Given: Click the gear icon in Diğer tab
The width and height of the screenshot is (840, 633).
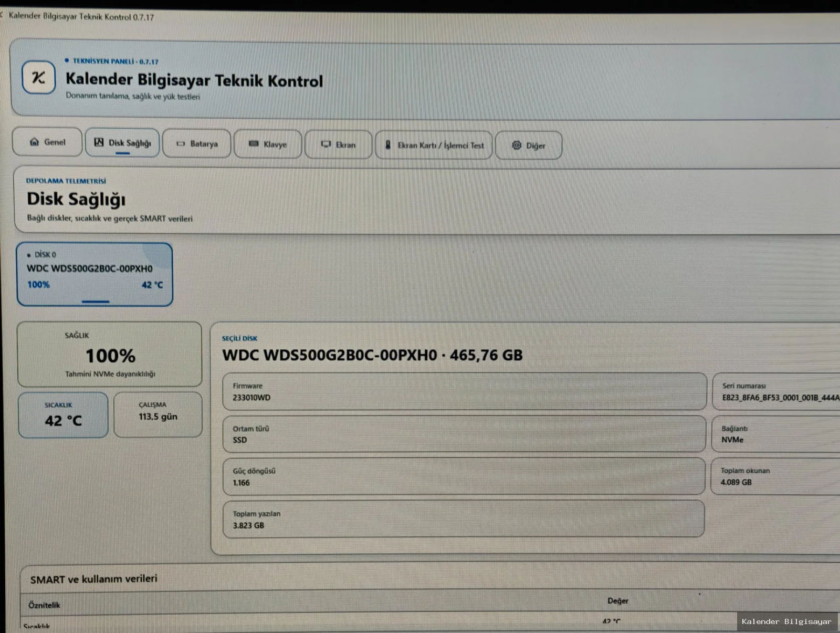Looking at the screenshot, I should [517, 145].
